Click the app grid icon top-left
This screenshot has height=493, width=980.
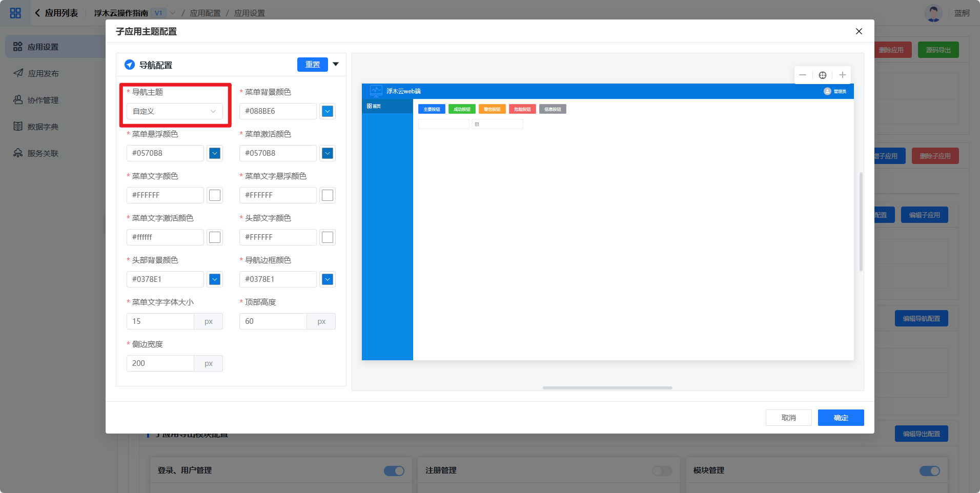tap(15, 13)
